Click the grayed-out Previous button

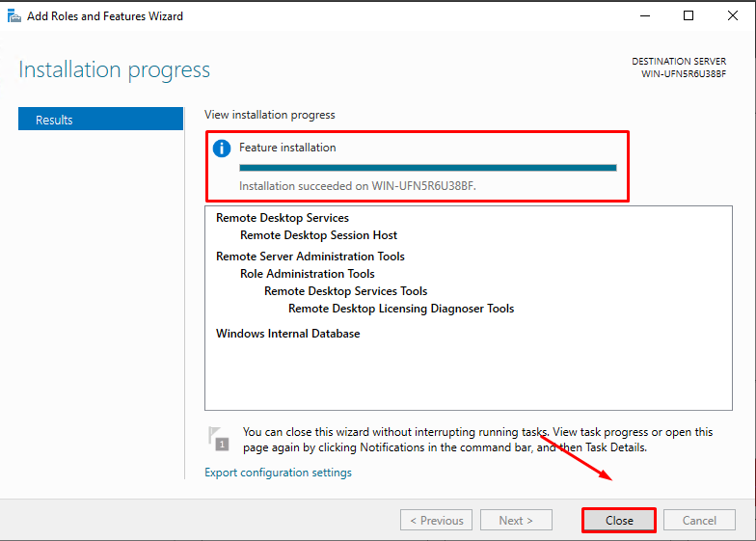pyautogui.click(x=436, y=521)
